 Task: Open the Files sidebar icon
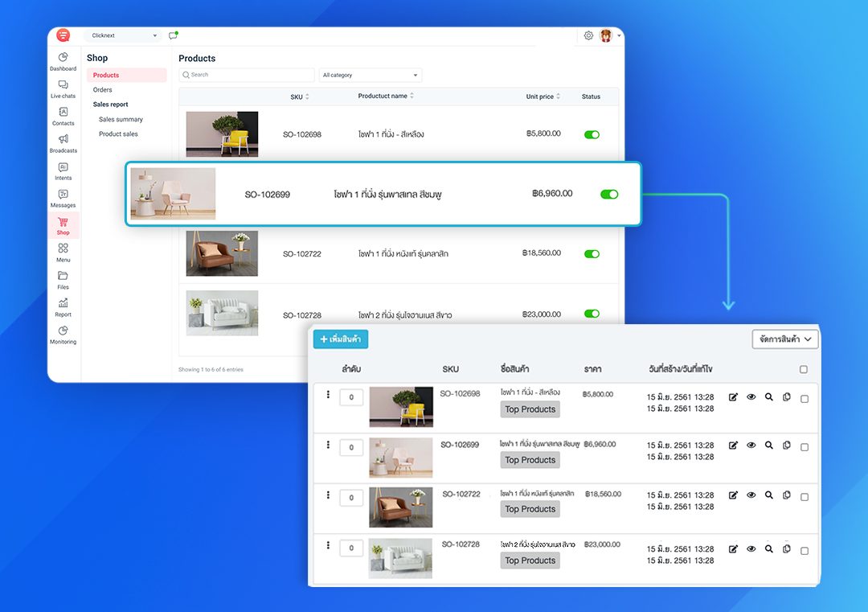coord(63,277)
